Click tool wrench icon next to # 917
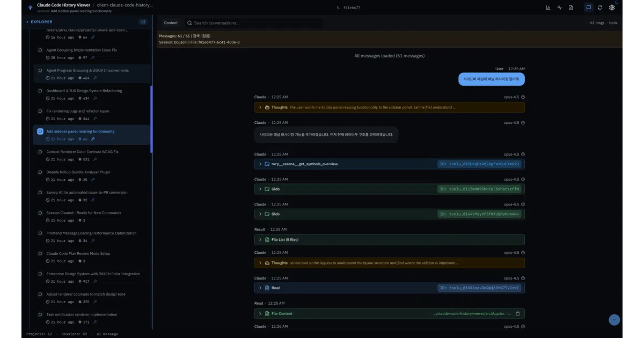Screen dimensions: 644x338 (x=96, y=282)
